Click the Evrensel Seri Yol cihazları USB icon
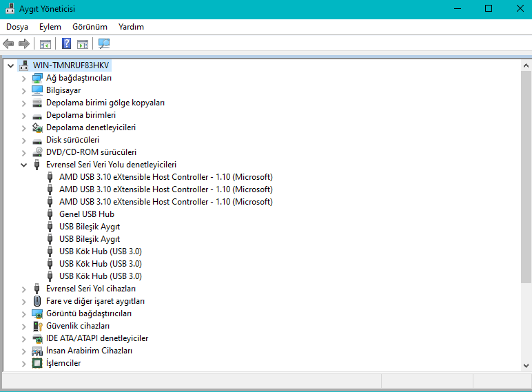This screenshot has height=392, width=532. pyautogui.click(x=37, y=289)
